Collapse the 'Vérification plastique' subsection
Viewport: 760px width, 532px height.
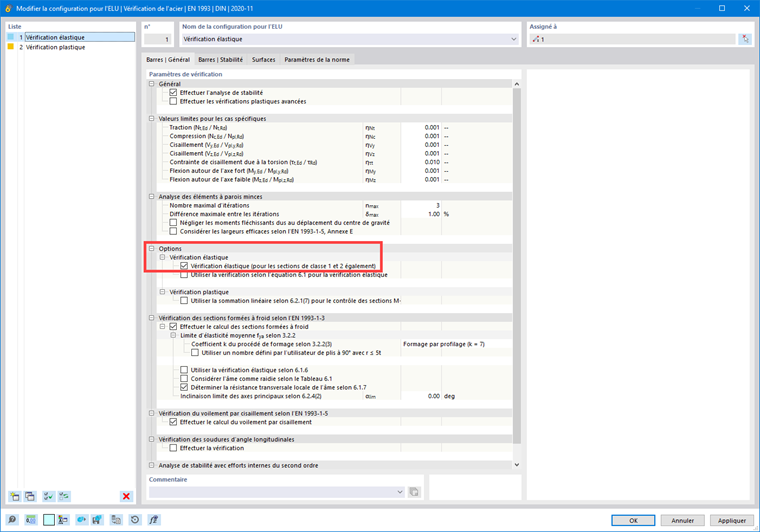point(162,292)
